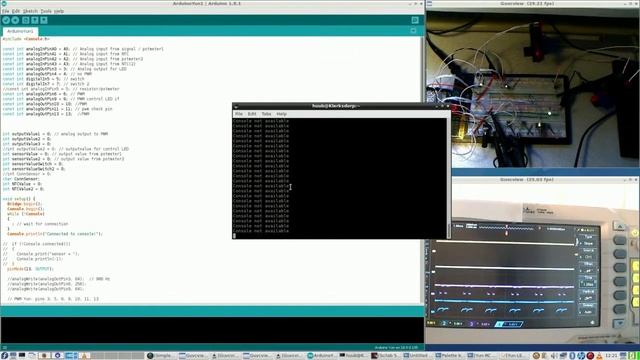The image size is (640, 360).
Task: Open the terminal window Tabs menu
Action: pos(266,114)
